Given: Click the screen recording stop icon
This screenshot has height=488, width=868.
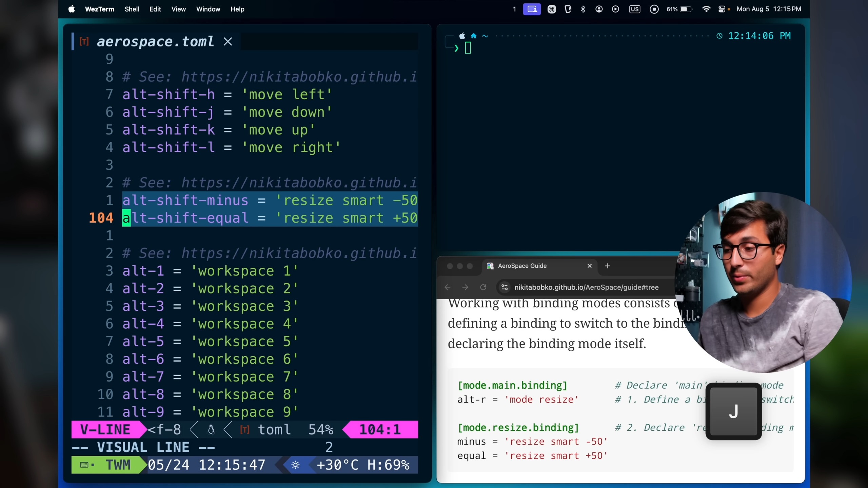Looking at the screenshot, I should click(x=654, y=9).
